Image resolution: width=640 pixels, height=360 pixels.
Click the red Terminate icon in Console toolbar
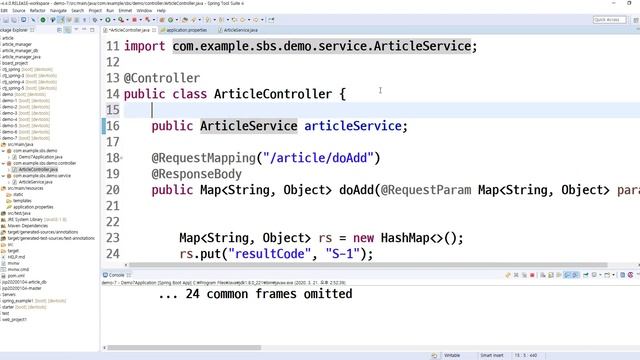(532, 275)
